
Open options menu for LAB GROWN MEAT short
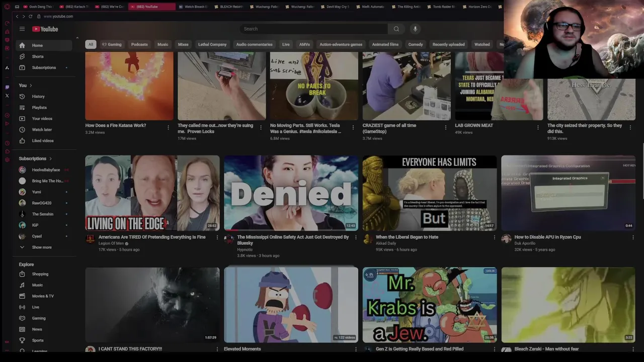point(538,128)
